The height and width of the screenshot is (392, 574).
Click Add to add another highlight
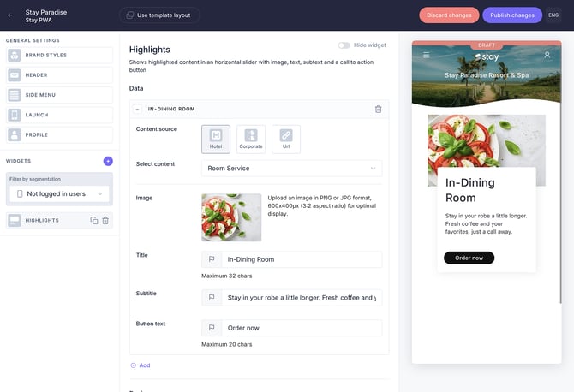[x=141, y=365]
